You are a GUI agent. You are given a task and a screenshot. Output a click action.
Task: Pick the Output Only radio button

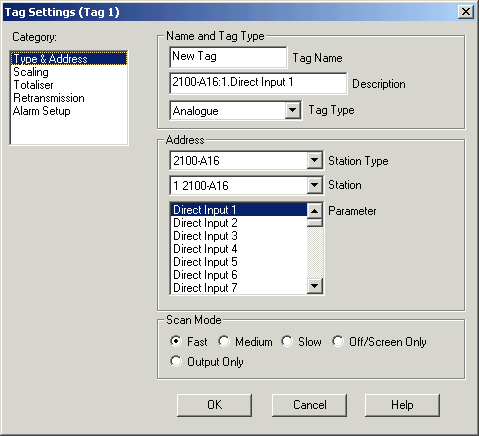point(176,361)
